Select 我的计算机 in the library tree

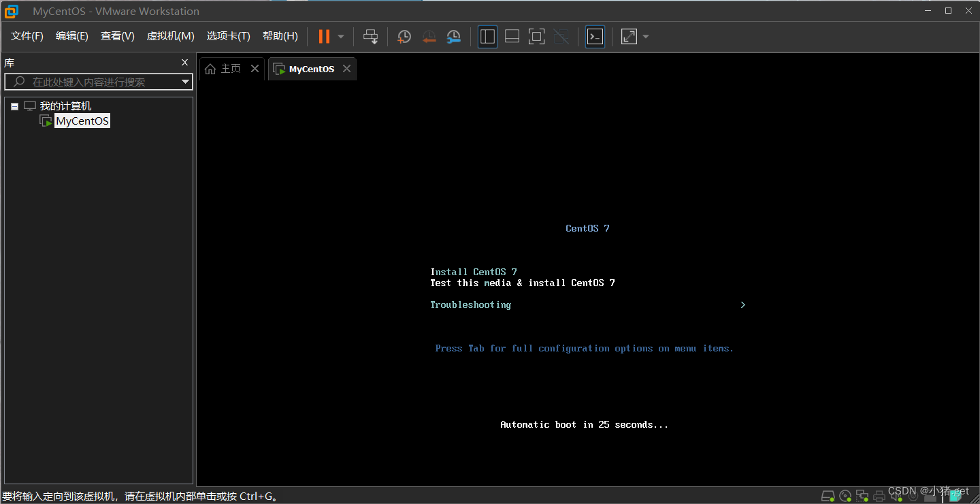[x=65, y=106]
